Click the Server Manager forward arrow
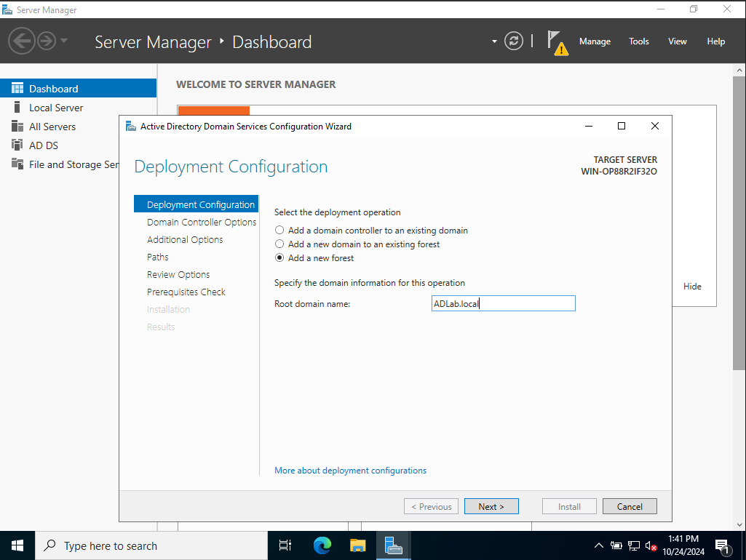 coord(47,41)
